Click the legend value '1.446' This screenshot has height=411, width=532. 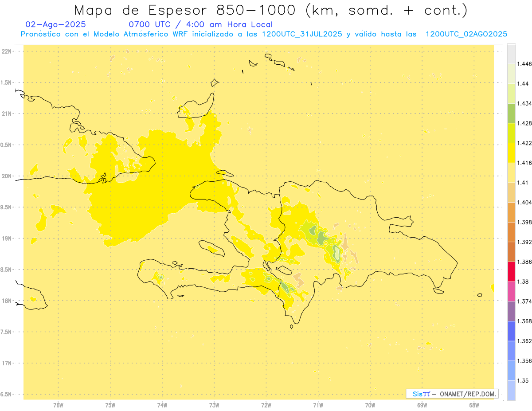pyautogui.click(x=525, y=64)
